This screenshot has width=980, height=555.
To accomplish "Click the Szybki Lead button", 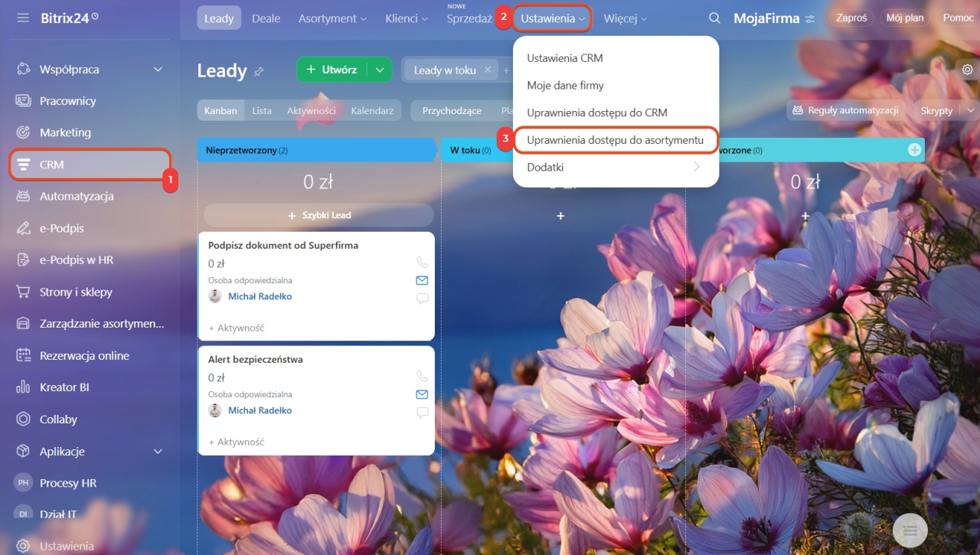I will tap(318, 215).
